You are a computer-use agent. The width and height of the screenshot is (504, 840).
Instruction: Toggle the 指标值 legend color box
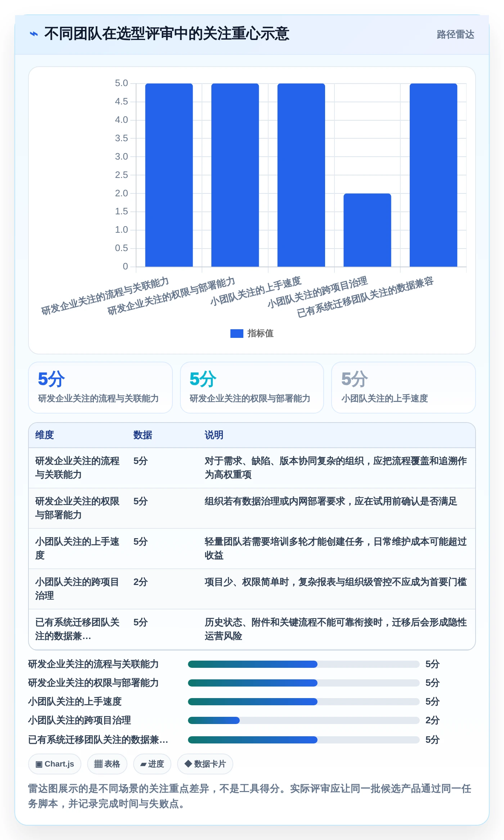click(x=237, y=334)
